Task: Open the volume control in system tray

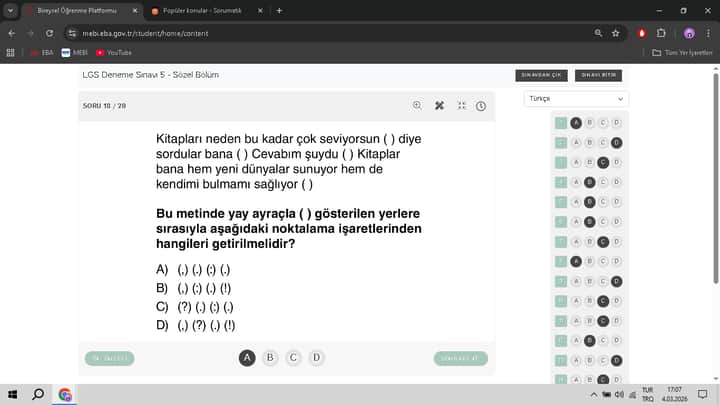Action: coord(619,394)
